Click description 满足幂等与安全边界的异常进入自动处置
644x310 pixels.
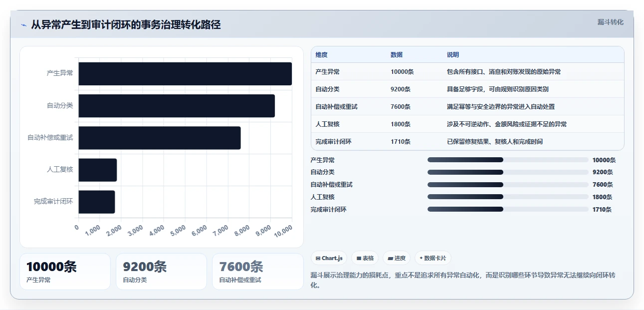point(501,107)
